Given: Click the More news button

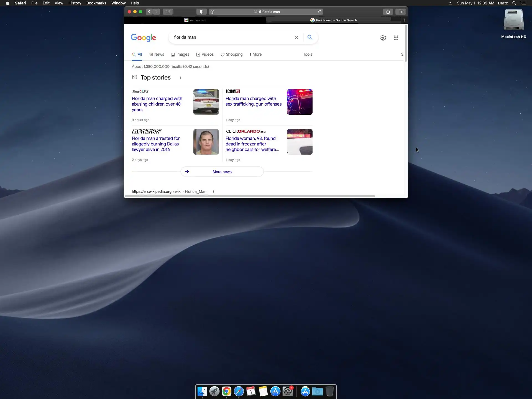Looking at the screenshot, I should pyautogui.click(x=222, y=172).
